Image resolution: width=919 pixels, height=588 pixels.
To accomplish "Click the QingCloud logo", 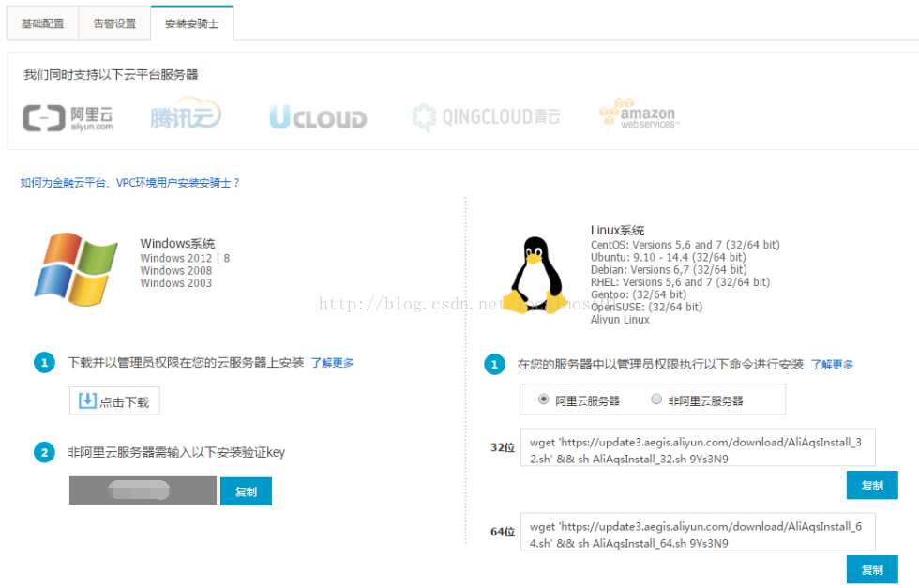I will (x=485, y=117).
